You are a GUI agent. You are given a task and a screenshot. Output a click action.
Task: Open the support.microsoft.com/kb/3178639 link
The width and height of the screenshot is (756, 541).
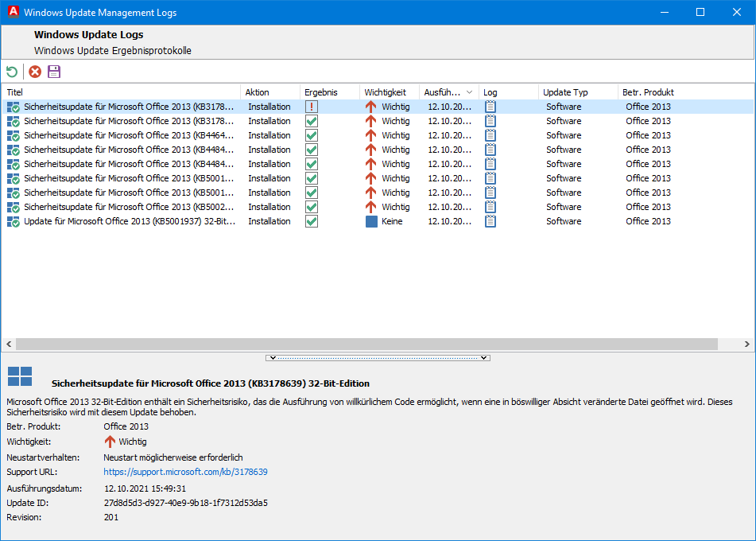(x=186, y=472)
